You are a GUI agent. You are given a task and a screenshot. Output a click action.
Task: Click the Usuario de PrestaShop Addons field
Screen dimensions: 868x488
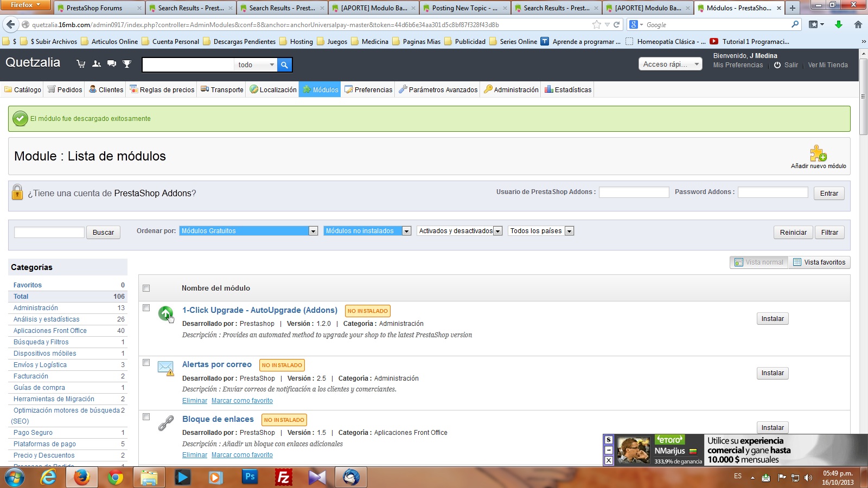[x=634, y=192]
